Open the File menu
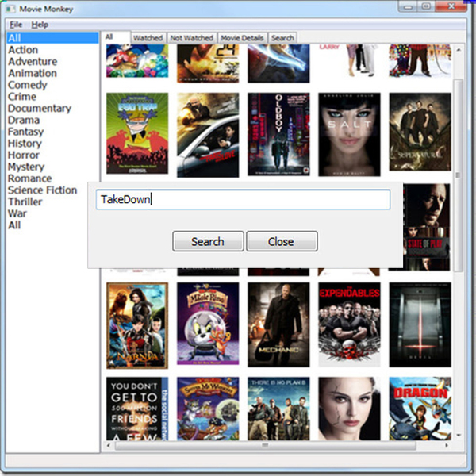 pos(16,25)
